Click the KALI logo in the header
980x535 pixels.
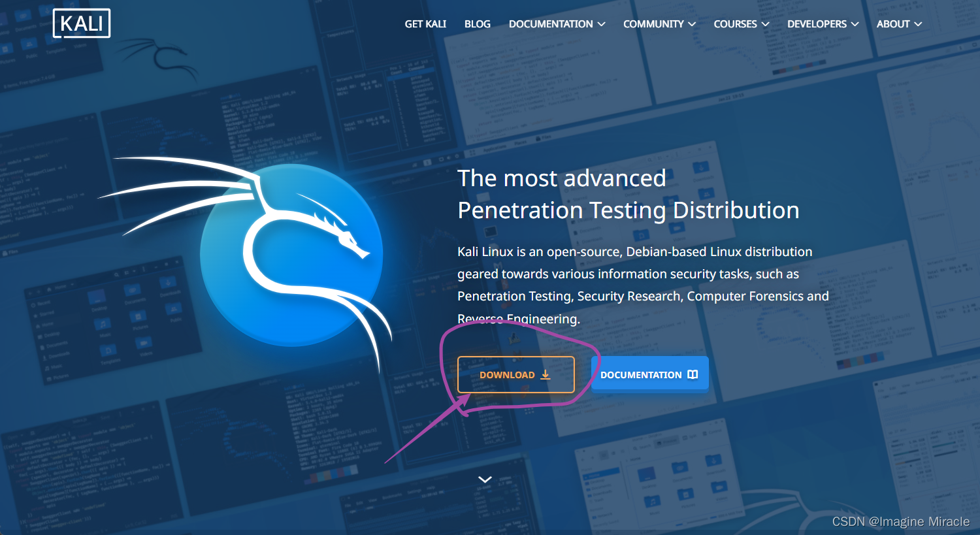(82, 24)
